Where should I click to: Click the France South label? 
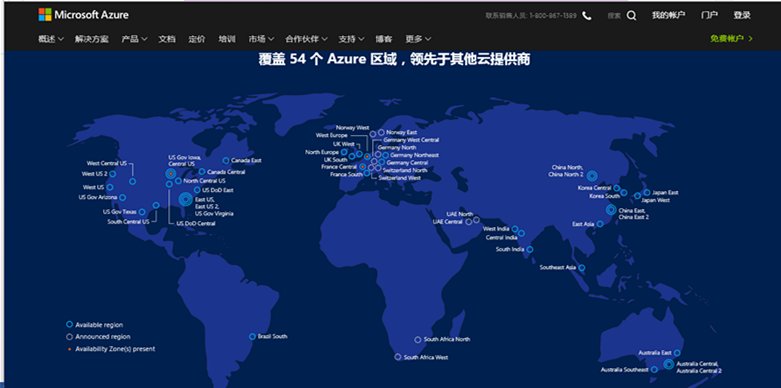tap(346, 175)
